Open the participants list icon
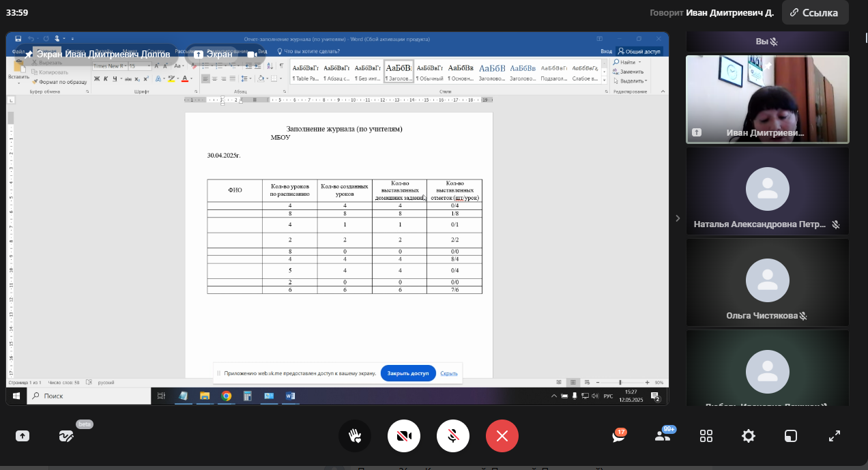Screen dimensions: 868x470 [661, 437]
